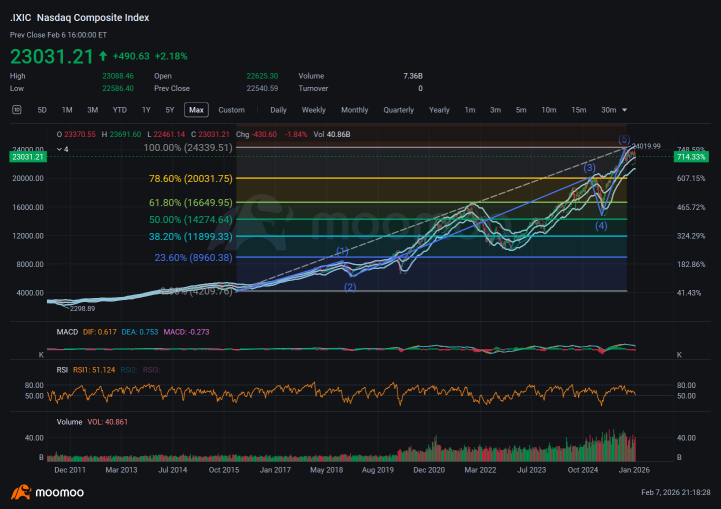The width and height of the screenshot is (721, 509).
Task: Click the Volume value 7.36B
Action: [412, 76]
